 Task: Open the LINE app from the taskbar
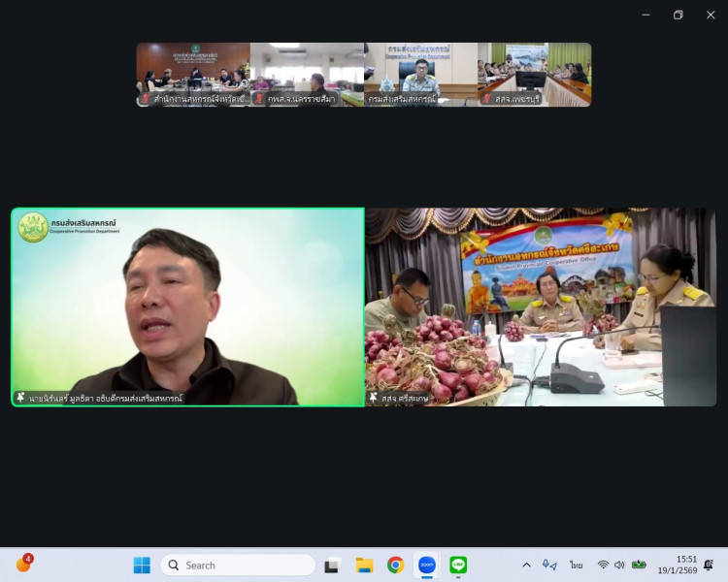pyautogui.click(x=458, y=565)
